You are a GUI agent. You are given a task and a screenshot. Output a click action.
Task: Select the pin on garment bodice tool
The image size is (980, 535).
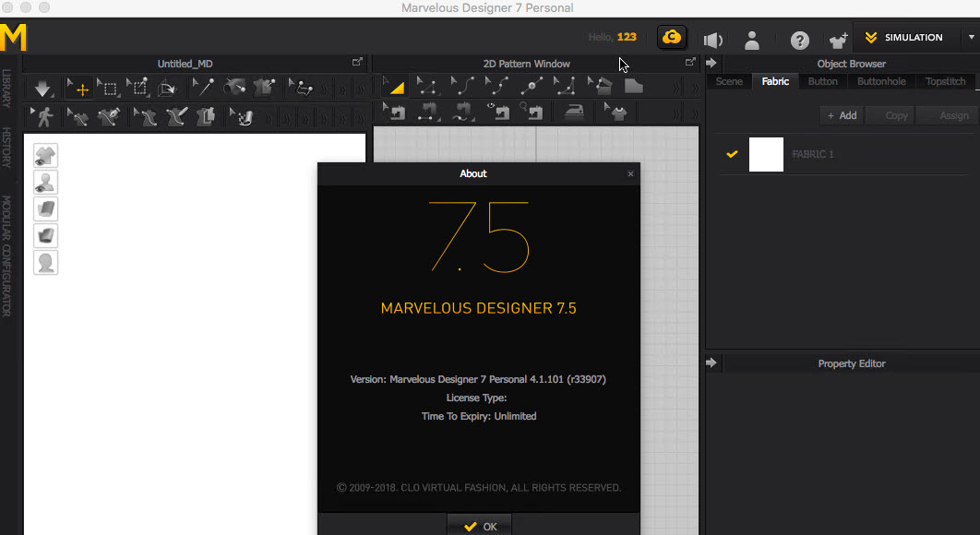[265, 87]
